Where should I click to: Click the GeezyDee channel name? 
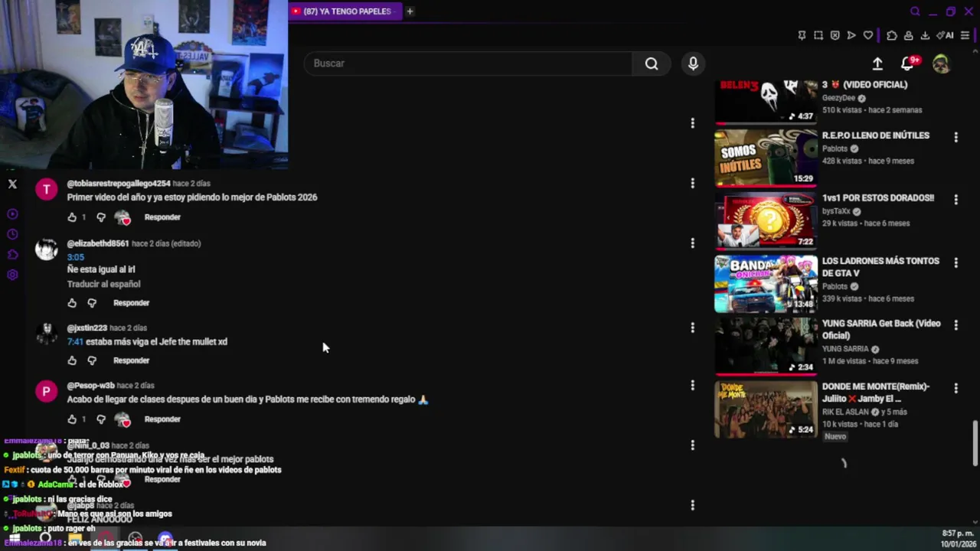click(x=838, y=98)
